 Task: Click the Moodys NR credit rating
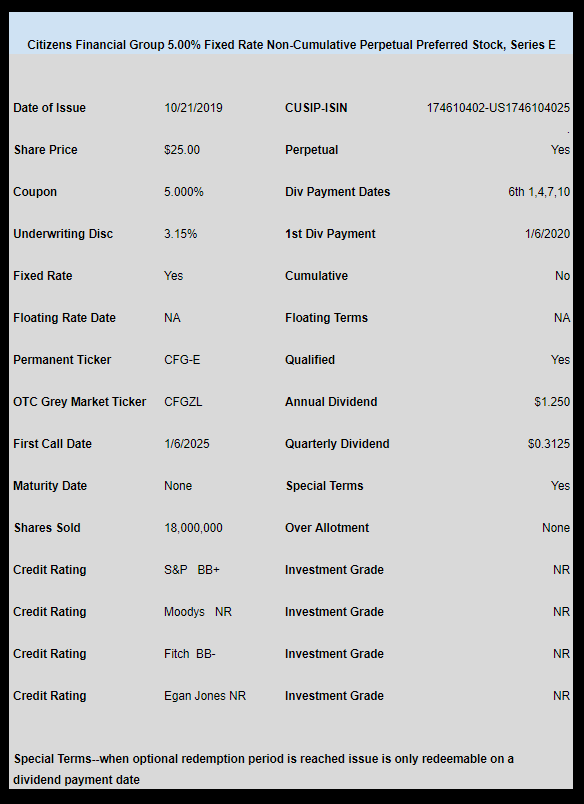click(198, 612)
